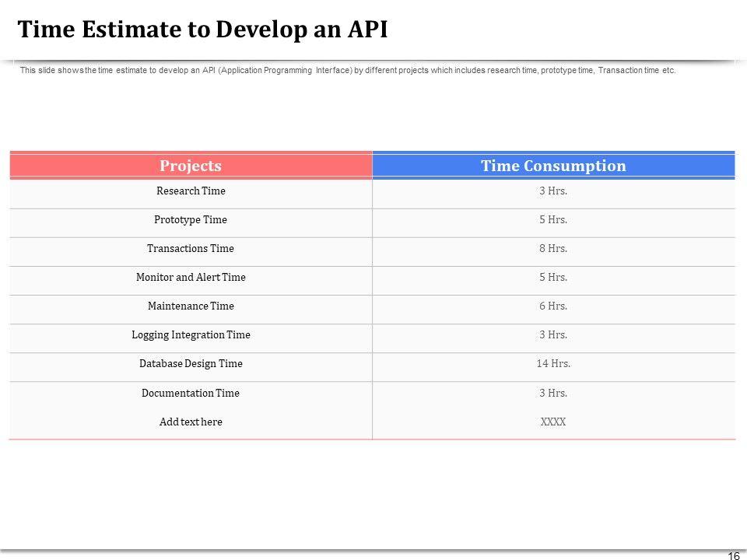Viewport: 747px width, 560px height.
Task: Select the "XXXX" placeholder value
Action: point(553,422)
